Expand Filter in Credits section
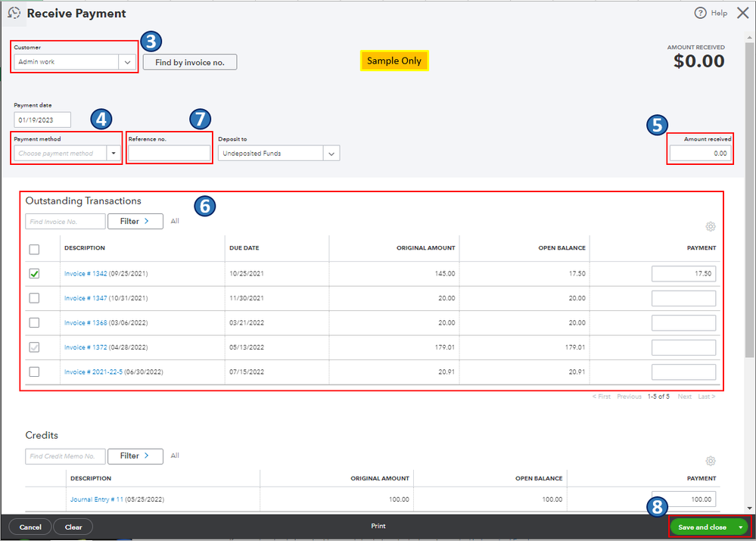 tap(135, 456)
